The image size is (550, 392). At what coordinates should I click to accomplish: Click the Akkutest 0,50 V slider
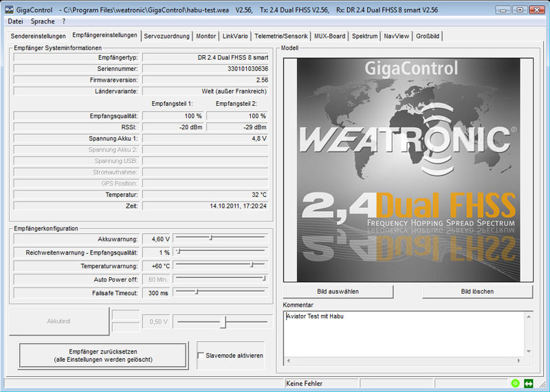point(222,321)
